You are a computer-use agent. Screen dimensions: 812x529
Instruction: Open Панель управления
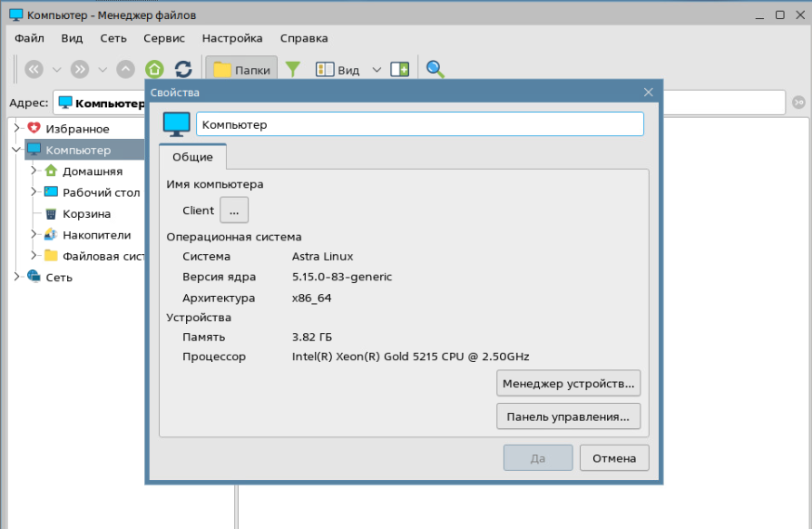[x=569, y=416]
